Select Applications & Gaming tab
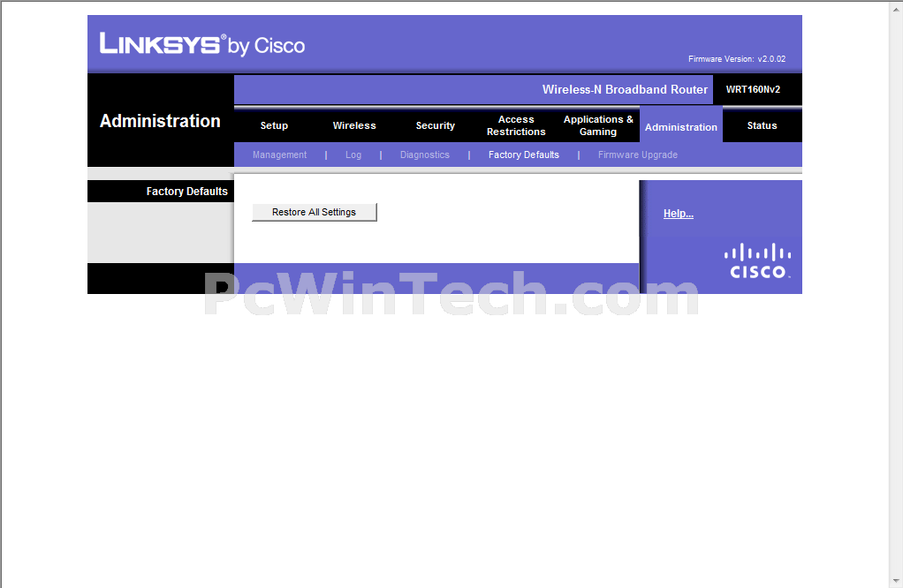 tap(598, 125)
